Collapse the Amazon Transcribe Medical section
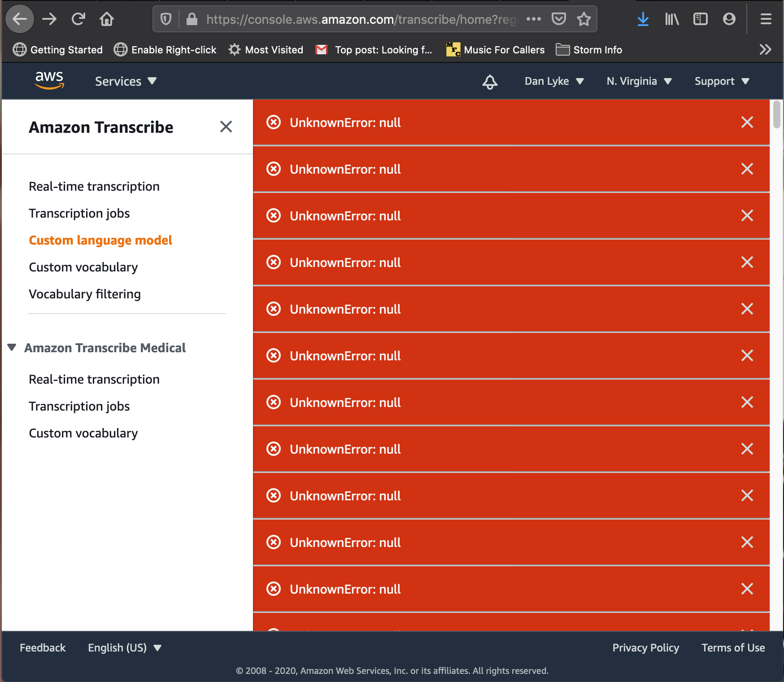784x682 pixels. click(x=12, y=348)
